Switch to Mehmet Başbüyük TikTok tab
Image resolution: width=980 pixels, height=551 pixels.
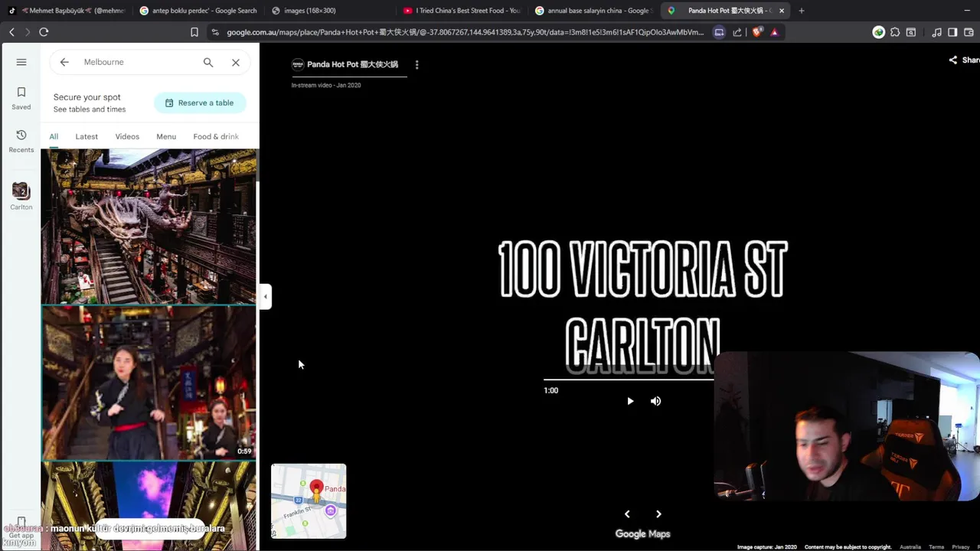66,11
